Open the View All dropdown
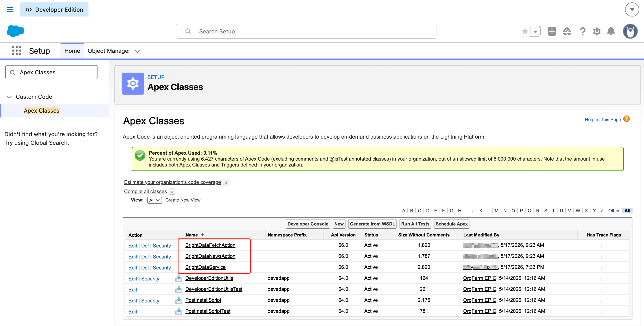This screenshot has height=326, width=644. click(x=155, y=200)
